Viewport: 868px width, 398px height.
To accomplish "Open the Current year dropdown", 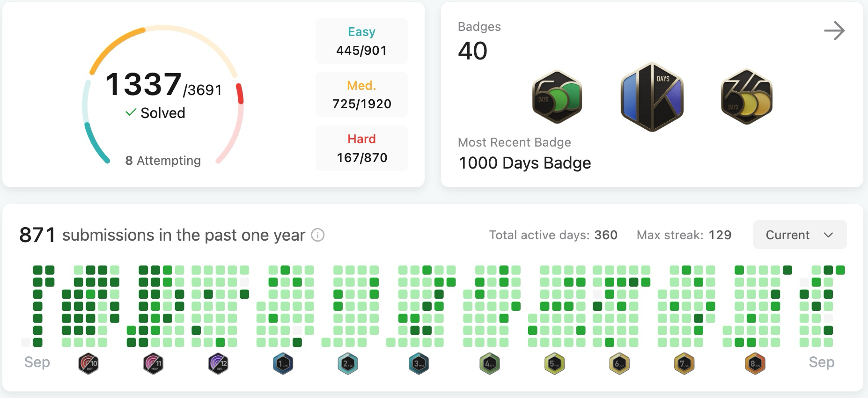I will [799, 235].
